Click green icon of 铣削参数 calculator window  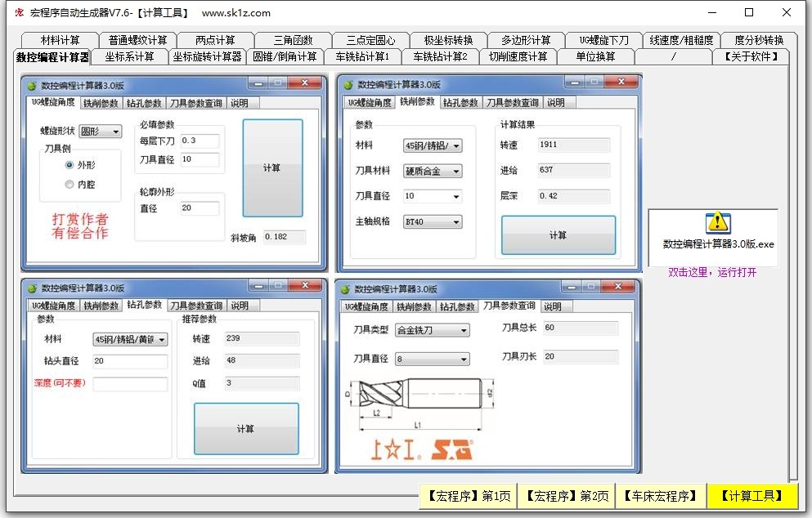(348, 84)
